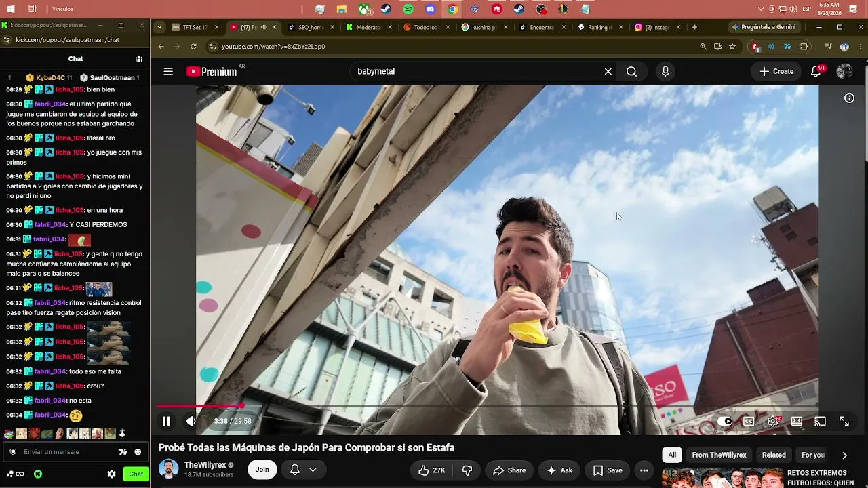Mute the video volume
This screenshot has height=488, width=868.
coord(191,421)
